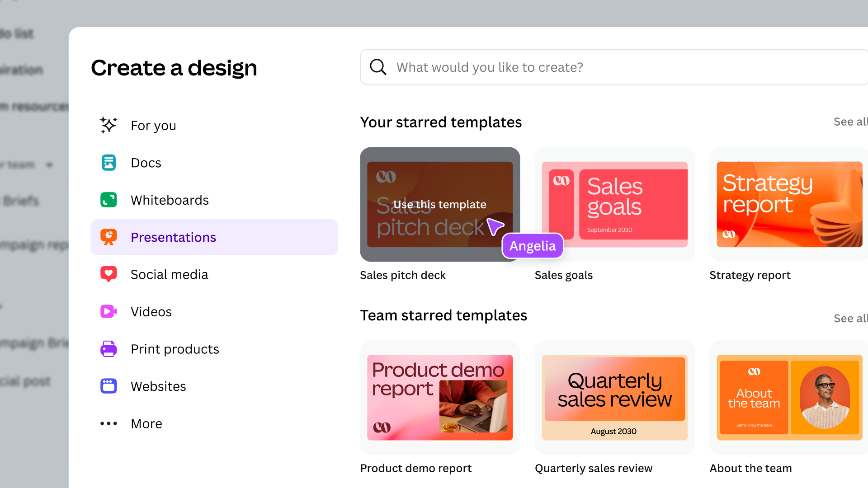Screen dimensions: 868x488
Task: Select the Whiteboards icon
Action: pos(108,200)
